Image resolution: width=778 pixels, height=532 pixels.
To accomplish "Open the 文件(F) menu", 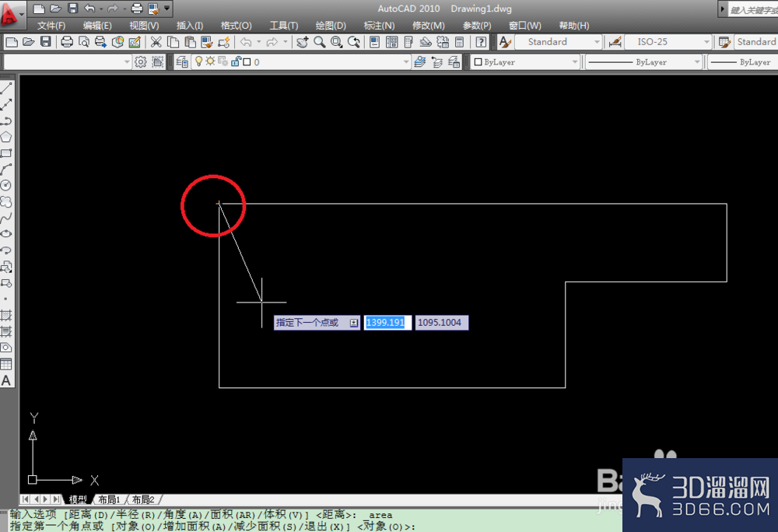I will pyautogui.click(x=51, y=26).
